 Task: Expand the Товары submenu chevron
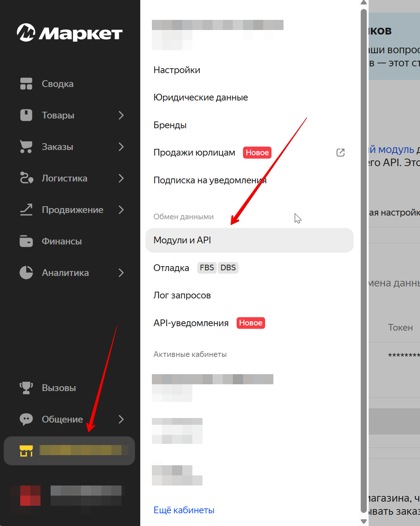click(x=121, y=115)
